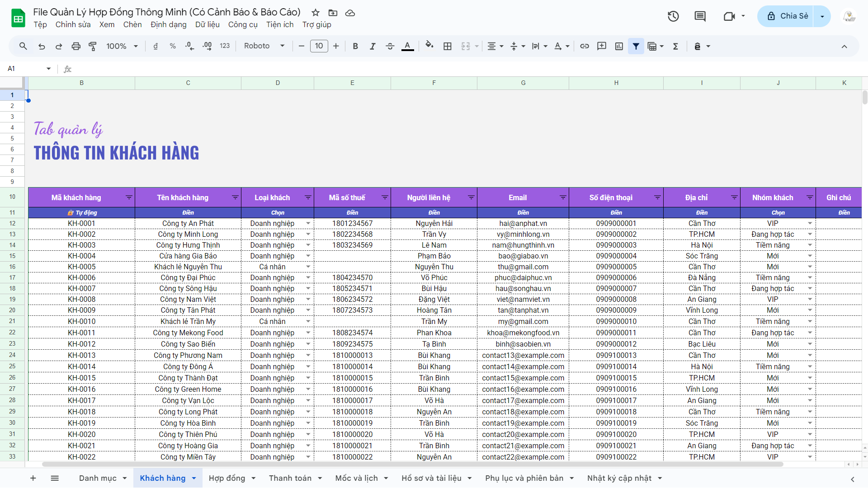Open filter dropdown on Tên khách hàng header

[235, 197]
